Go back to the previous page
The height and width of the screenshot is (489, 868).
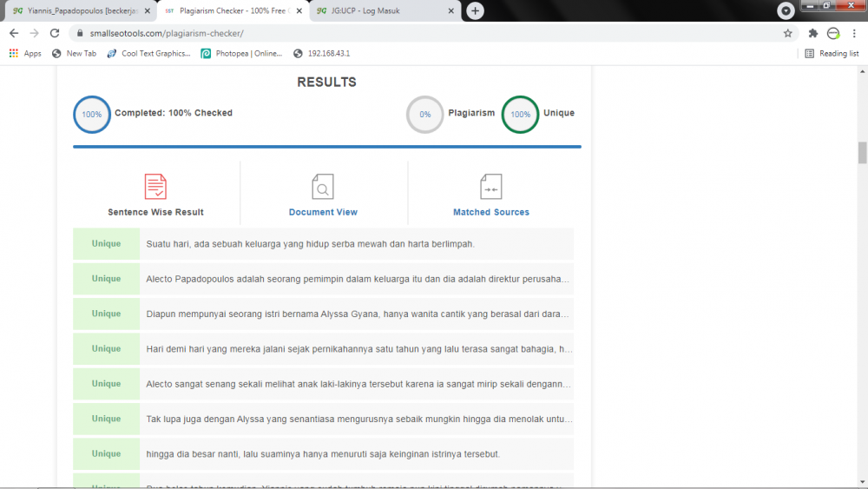coord(14,33)
